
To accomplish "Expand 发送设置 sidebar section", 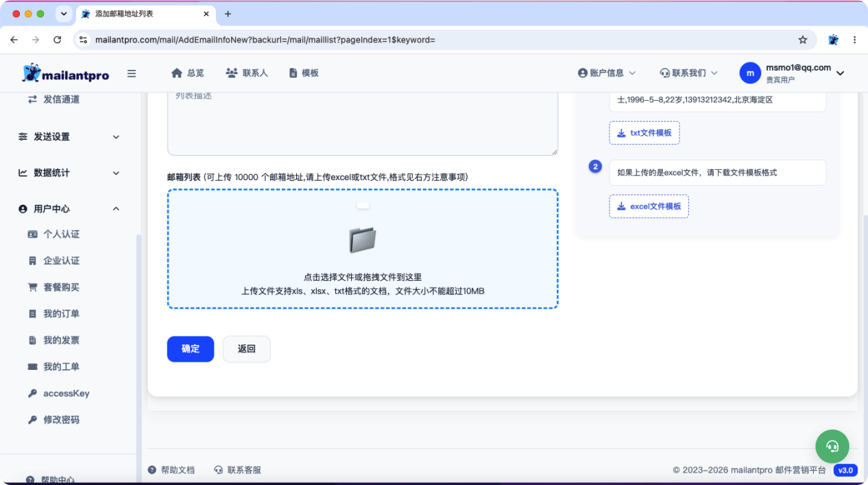I will click(69, 137).
